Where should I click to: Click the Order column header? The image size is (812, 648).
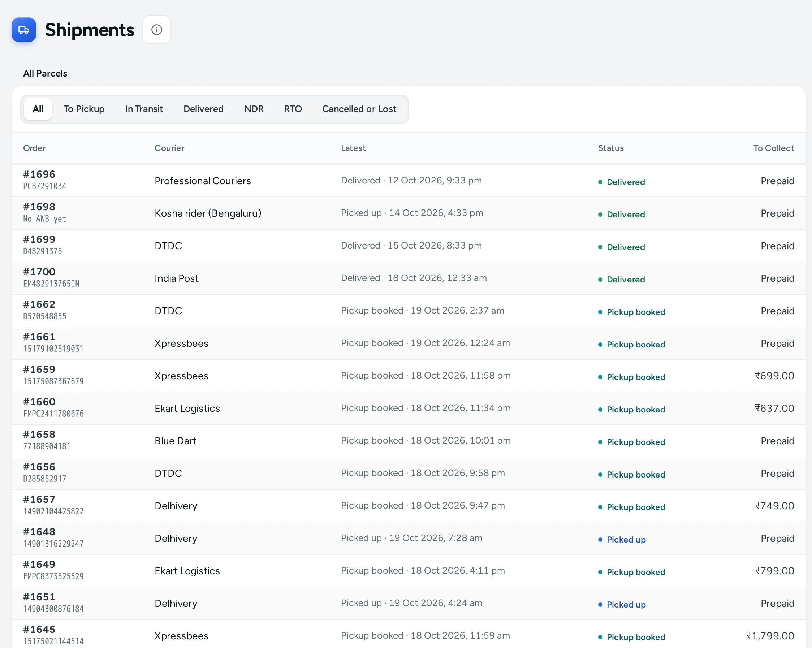click(34, 148)
